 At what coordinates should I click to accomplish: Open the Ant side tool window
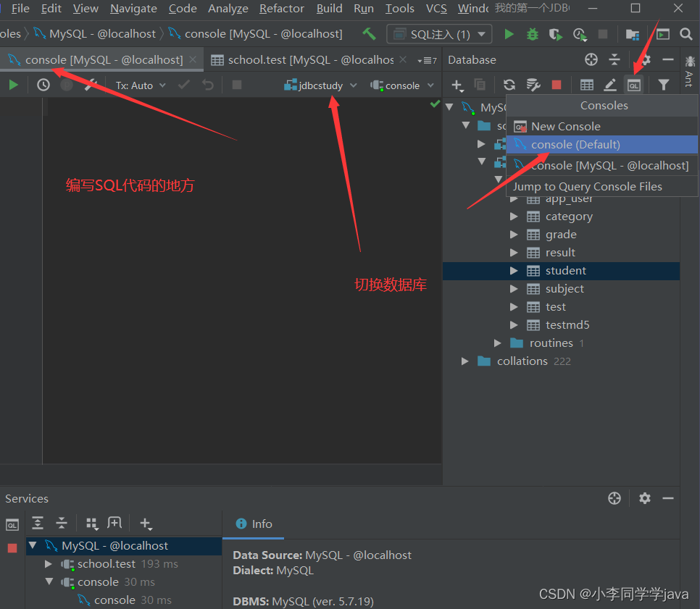click(x=690, y=72)
